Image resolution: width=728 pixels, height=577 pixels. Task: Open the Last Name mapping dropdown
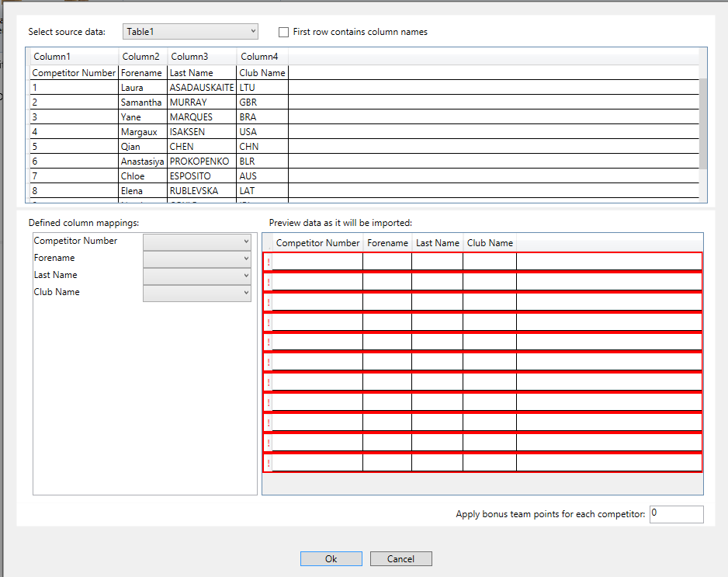(197, 276)
